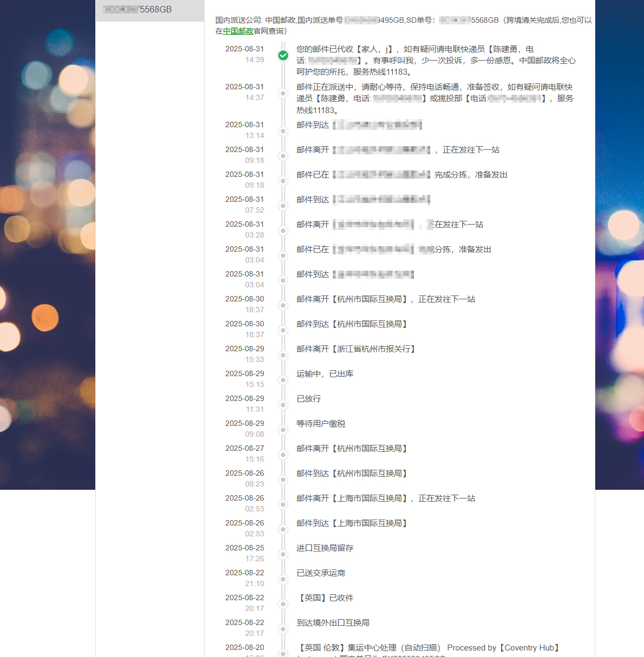The width and height of the screenshot is (644, 657).
Task: Click 邮件离开 杭州市国际互换局 正在发往下一站 text
Action: click(385, 299)
